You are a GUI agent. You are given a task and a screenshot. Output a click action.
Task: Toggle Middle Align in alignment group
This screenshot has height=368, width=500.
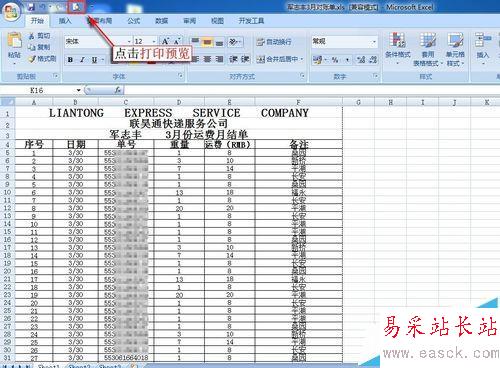(207, 41)
